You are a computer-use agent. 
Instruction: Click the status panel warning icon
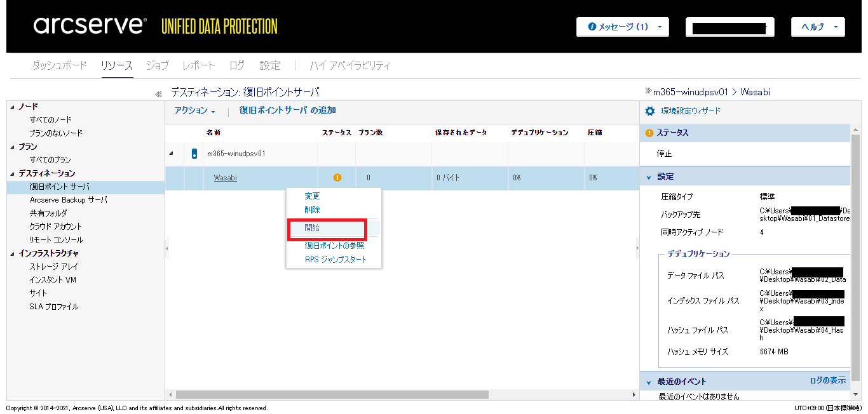pos(649,133)
